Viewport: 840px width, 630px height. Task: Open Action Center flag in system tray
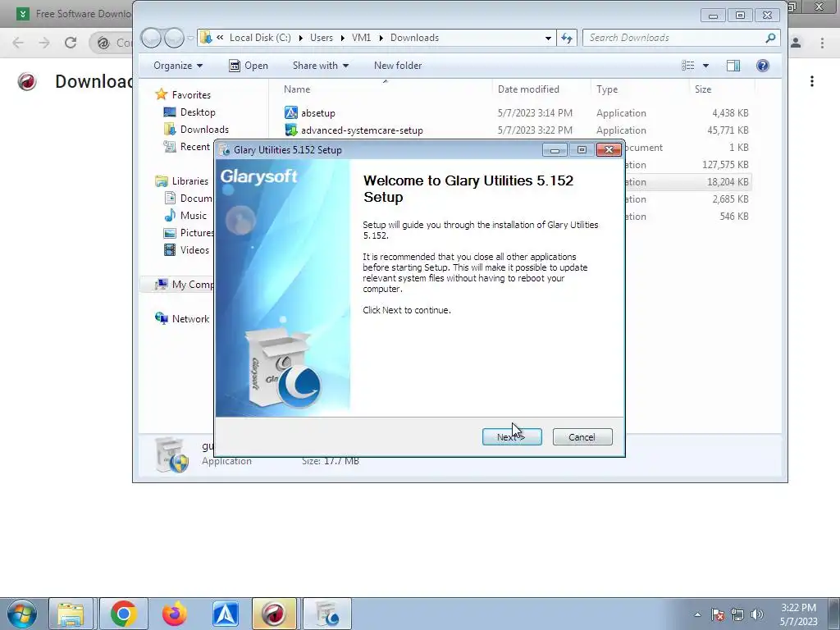point(718,614)
